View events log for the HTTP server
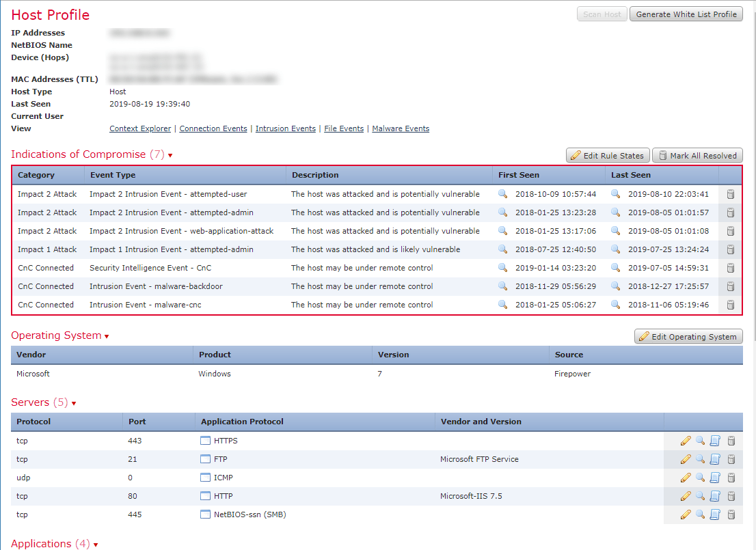The height and width of the screenshot is (550, 756). pyautogui.click(x=716, y=496)
